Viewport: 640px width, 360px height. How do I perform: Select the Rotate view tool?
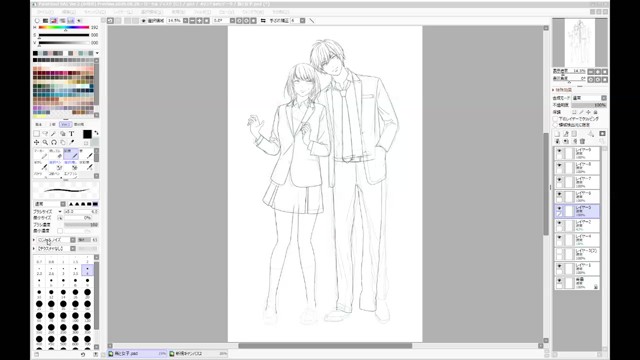(x=54, y=142)
